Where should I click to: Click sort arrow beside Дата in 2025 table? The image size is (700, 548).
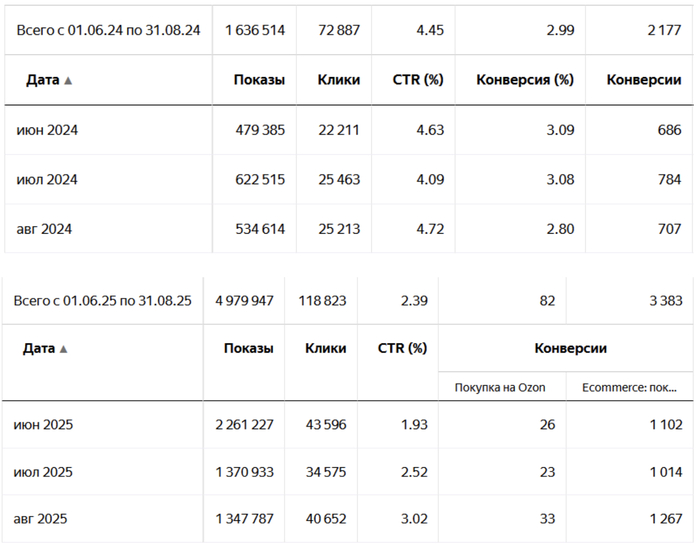pos(64,349)
